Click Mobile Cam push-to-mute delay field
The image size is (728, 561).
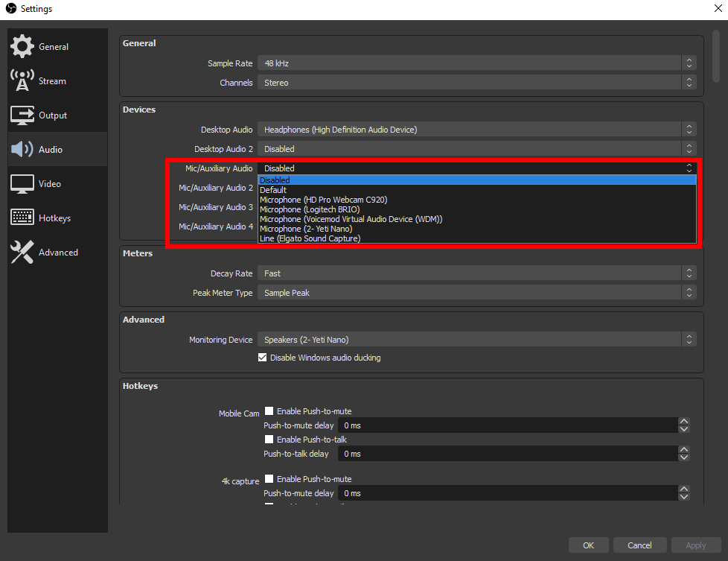point(506,425)
